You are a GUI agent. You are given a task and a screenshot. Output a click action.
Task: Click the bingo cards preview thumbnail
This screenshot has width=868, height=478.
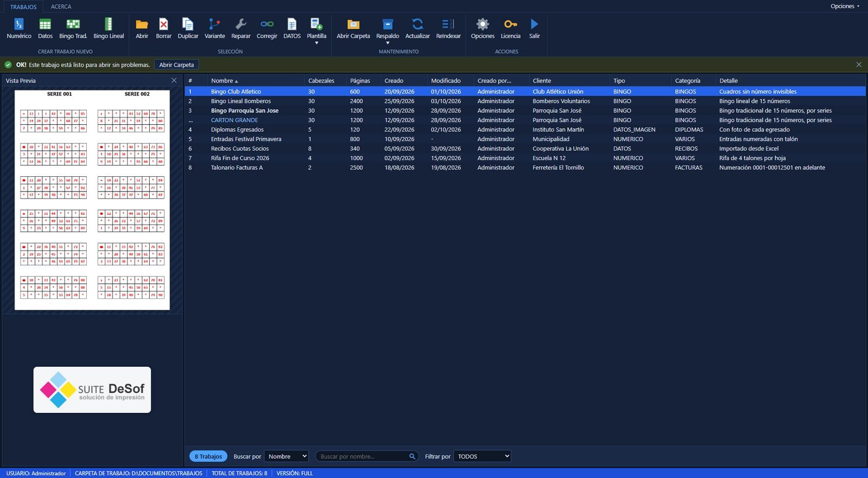tap(92, 200)
